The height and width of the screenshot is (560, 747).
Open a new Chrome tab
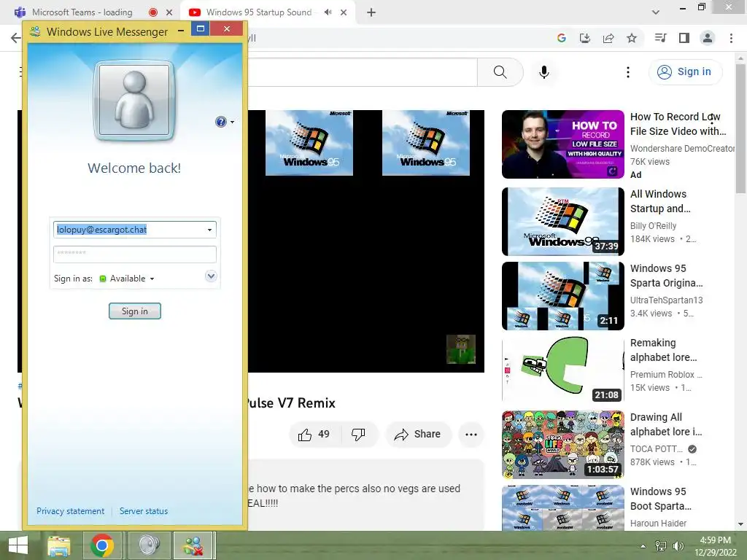click(x=371, y=12)
